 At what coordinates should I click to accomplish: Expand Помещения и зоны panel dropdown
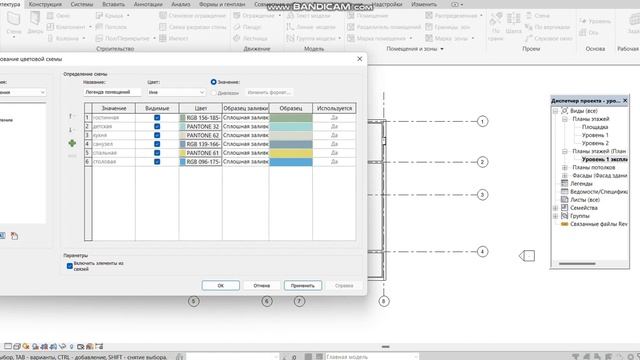click(442, 49)
